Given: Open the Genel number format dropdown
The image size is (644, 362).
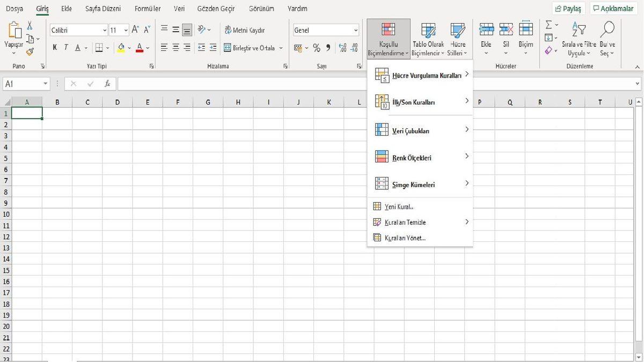Looking at the screenshot, I should point(356,30).
